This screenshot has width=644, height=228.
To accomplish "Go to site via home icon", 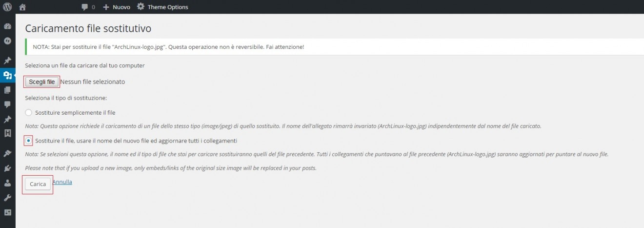I will [x=22, y=7].
